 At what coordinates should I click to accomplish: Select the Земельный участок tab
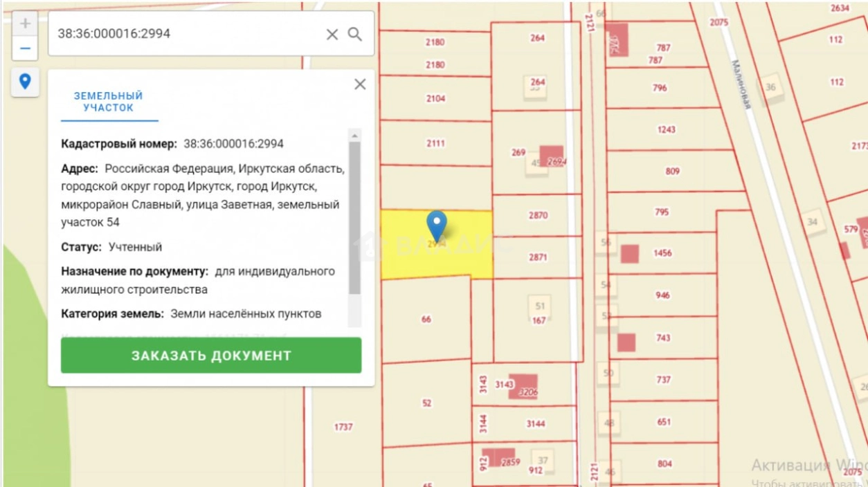coord(109,102)
